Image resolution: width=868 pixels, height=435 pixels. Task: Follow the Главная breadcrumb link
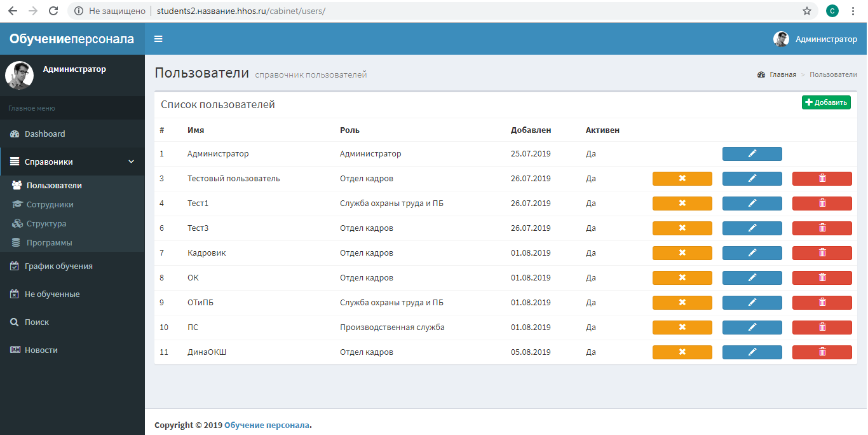[782, 74]
